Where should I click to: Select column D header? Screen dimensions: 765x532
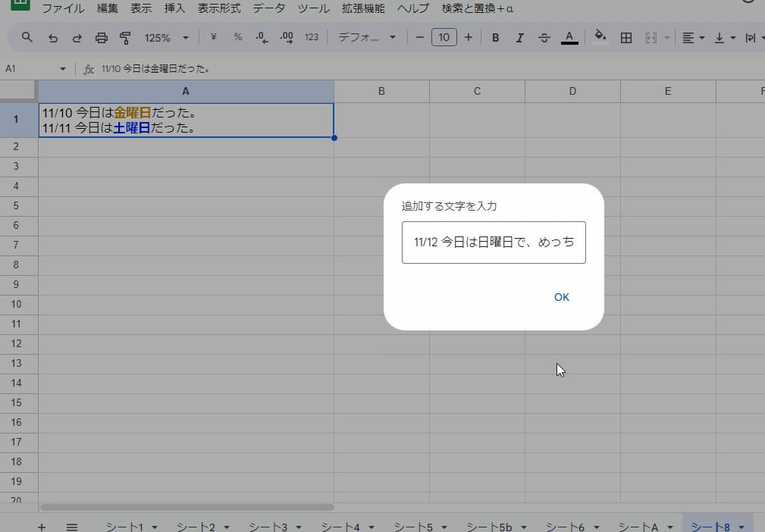[572, 91]
